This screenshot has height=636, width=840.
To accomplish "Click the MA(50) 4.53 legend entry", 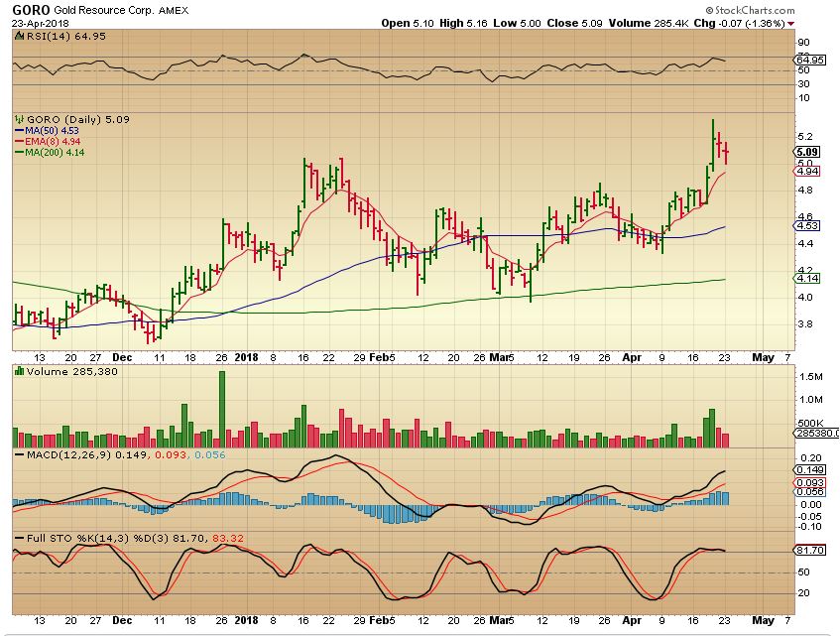I will pos(53,131).
